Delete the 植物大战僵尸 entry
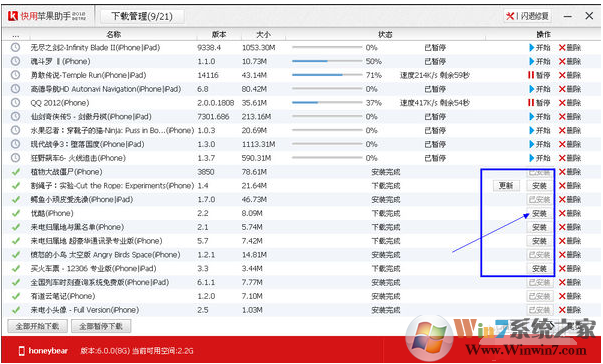Screen dimensions: 603x364 (x=570, y=172)
